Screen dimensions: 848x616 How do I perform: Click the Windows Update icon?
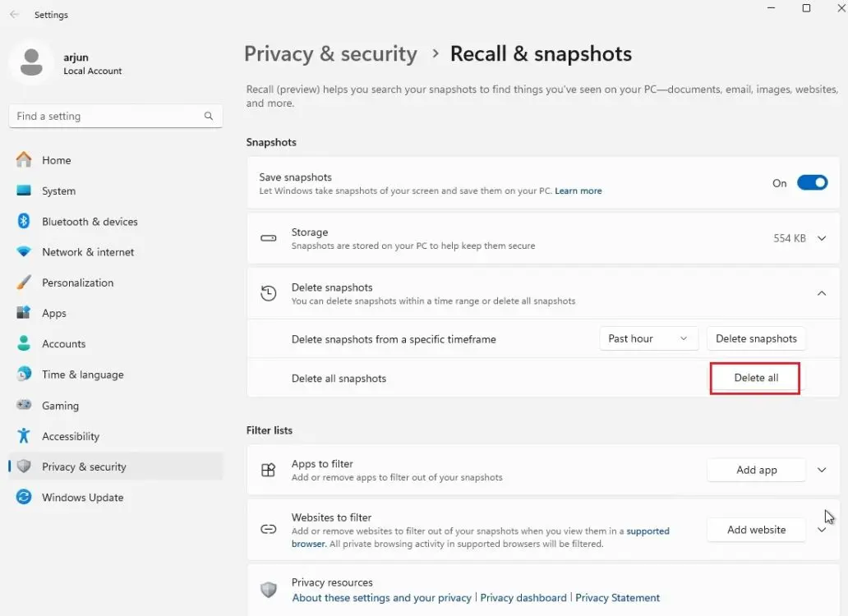tap(24, 497)
